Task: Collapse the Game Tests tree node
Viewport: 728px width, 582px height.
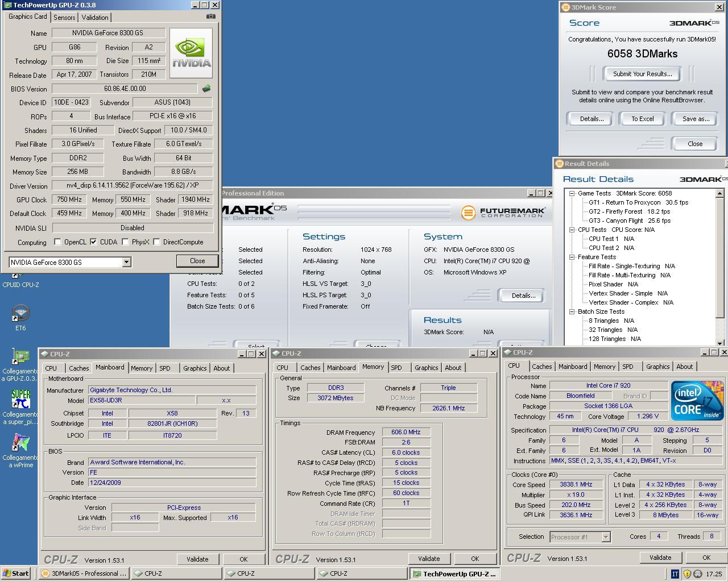Action: pos(572,193)
